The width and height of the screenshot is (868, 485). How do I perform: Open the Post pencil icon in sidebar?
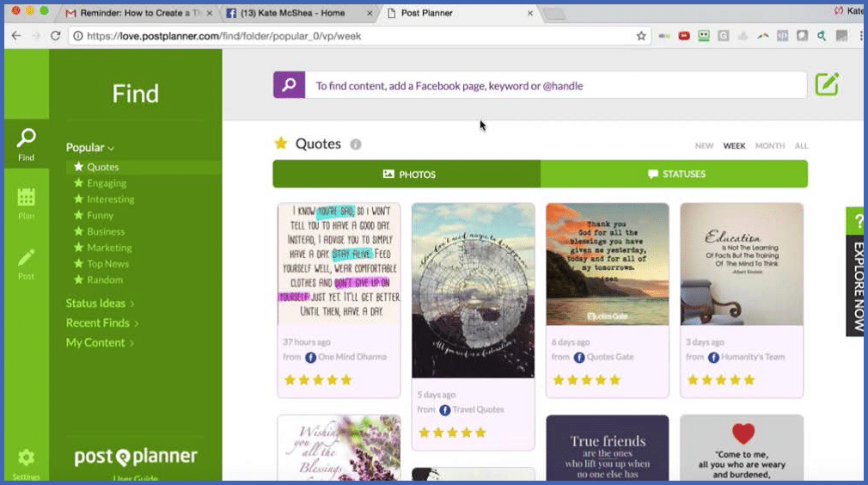pyautogui.click(x=27, y=259)
